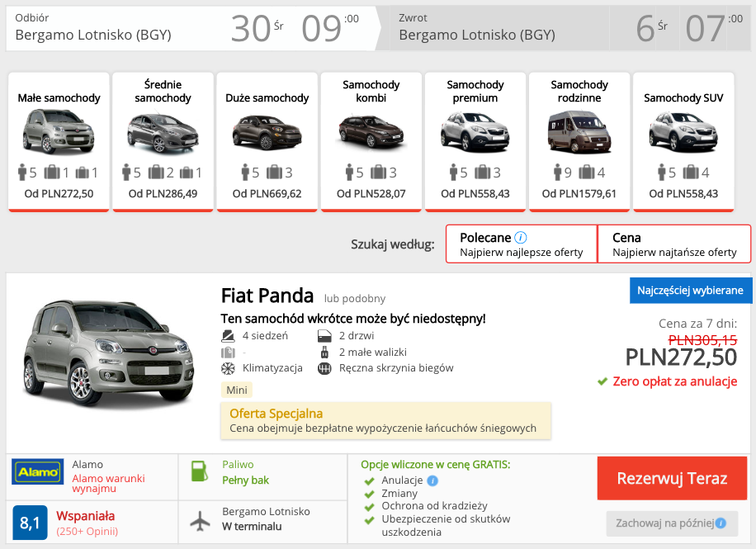This screenshot has height=549, width=756.
Task: Click the checkmark next to Zmiany
Action: 368,494
